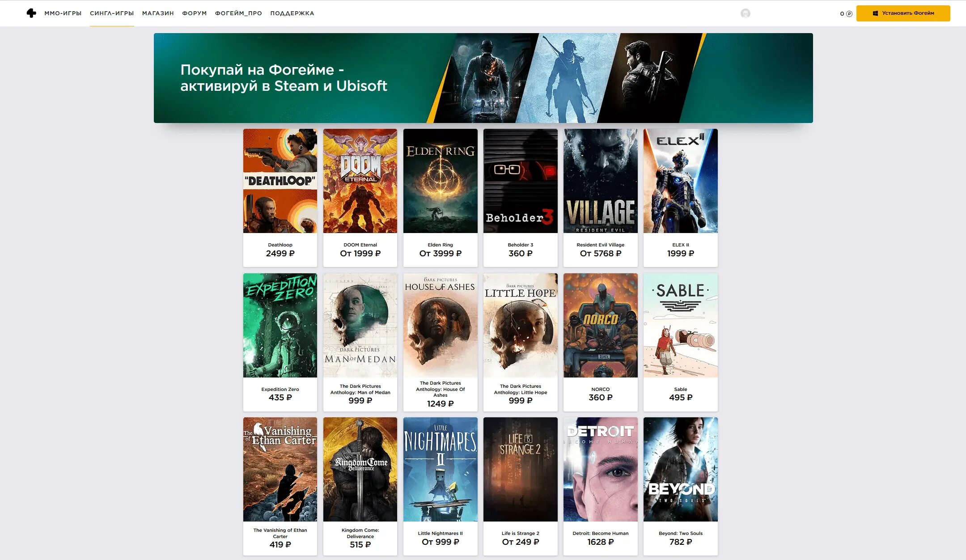Click the 1249 ₽ House Of Ashes price
Viewport: 966px width, 560px height.
[x=440, y=404]
